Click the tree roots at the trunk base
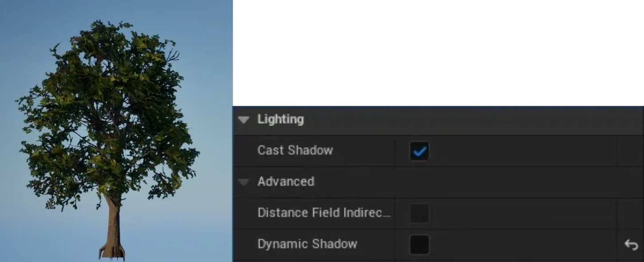 pyautogui.click(x=112, y=252)
